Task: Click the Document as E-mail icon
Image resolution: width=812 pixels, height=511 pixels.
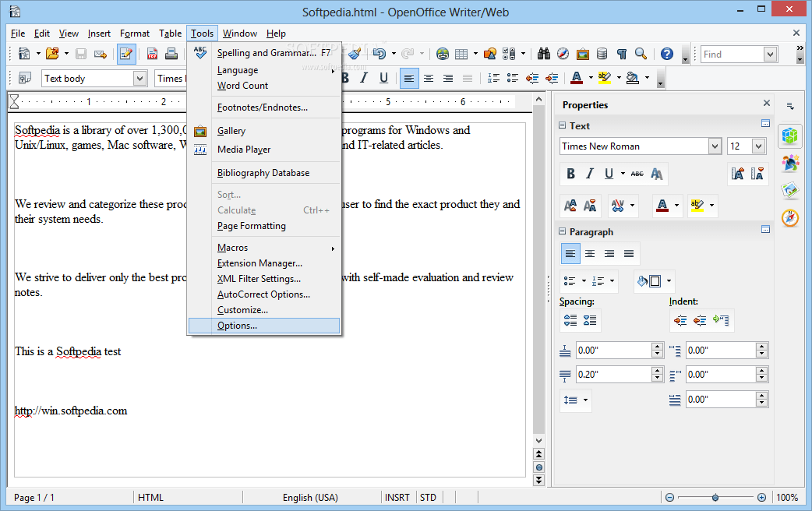Action: click(x=101, y=54)
